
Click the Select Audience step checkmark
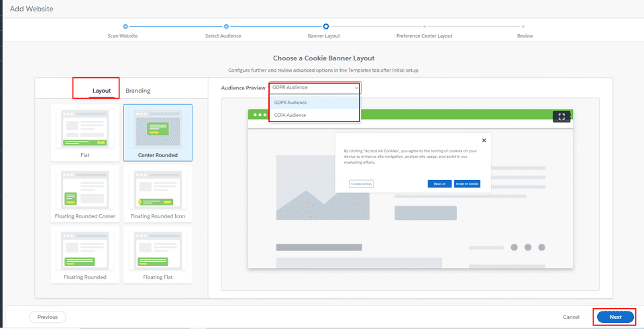[x=226, y=26]
